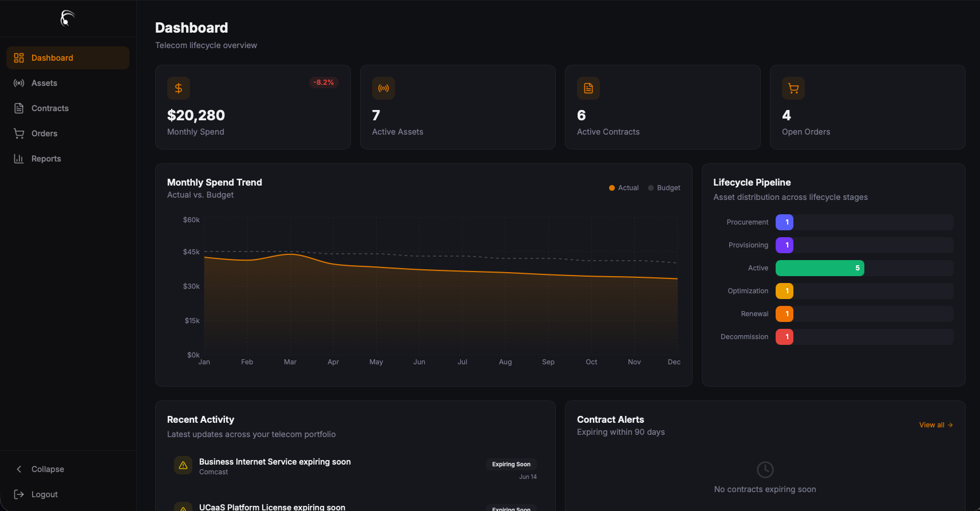
Task: Click the Reports bar chart icon in sidebar
Action: [19, 159]
